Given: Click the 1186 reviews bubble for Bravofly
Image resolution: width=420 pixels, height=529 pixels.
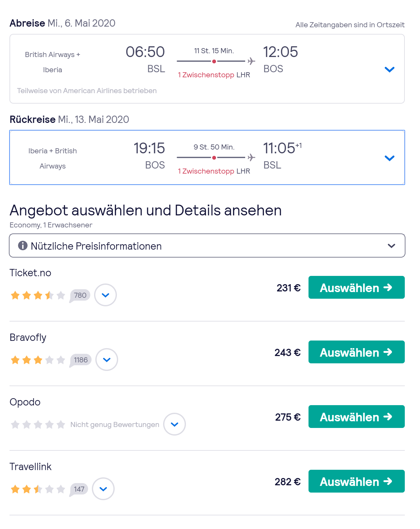Looking at the screenshot, I should (80, 360).
